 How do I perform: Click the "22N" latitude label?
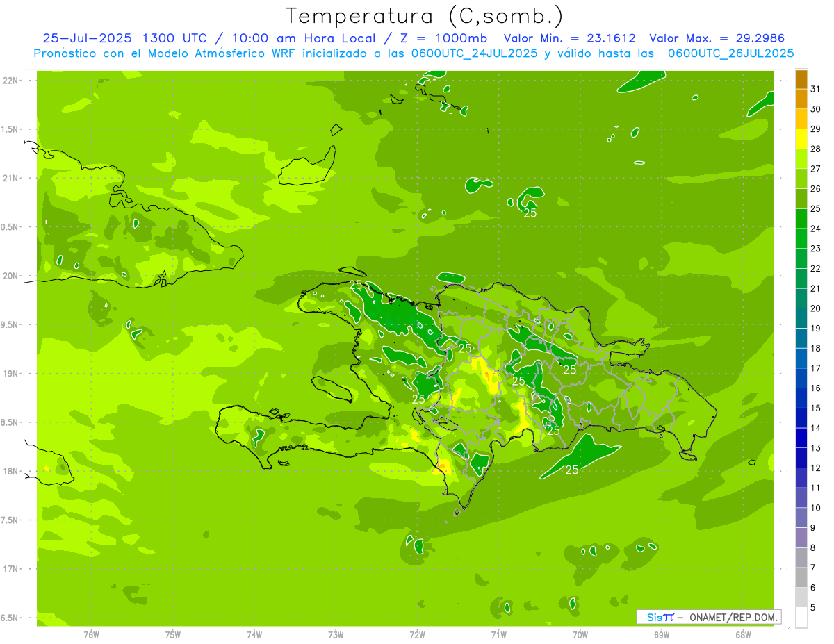(x=11, y=81)
